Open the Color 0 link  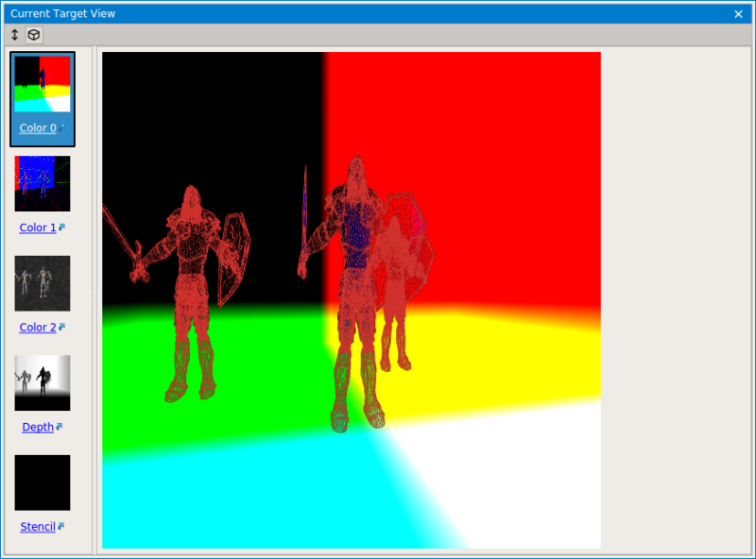[x=38, y=128]
